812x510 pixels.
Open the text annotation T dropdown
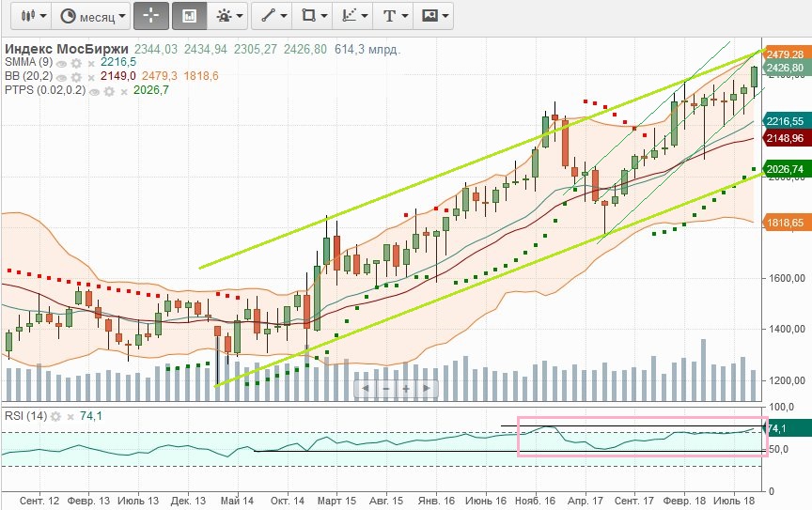[394, 16]
